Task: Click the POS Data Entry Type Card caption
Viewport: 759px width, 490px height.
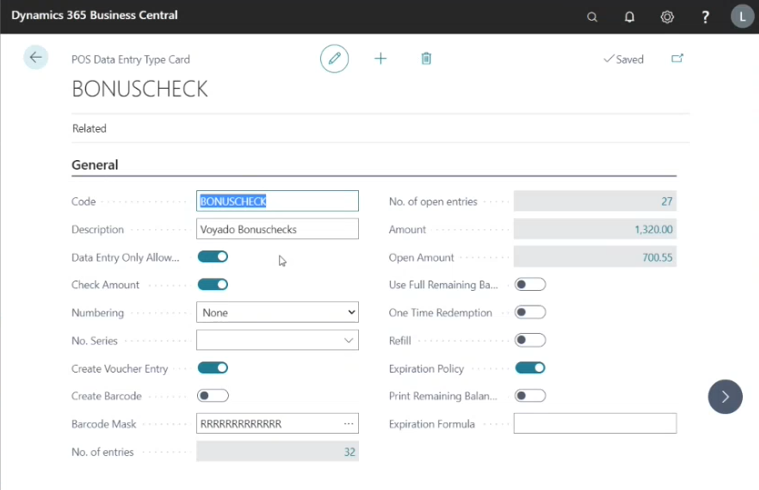Action: [x=131, y=60]
